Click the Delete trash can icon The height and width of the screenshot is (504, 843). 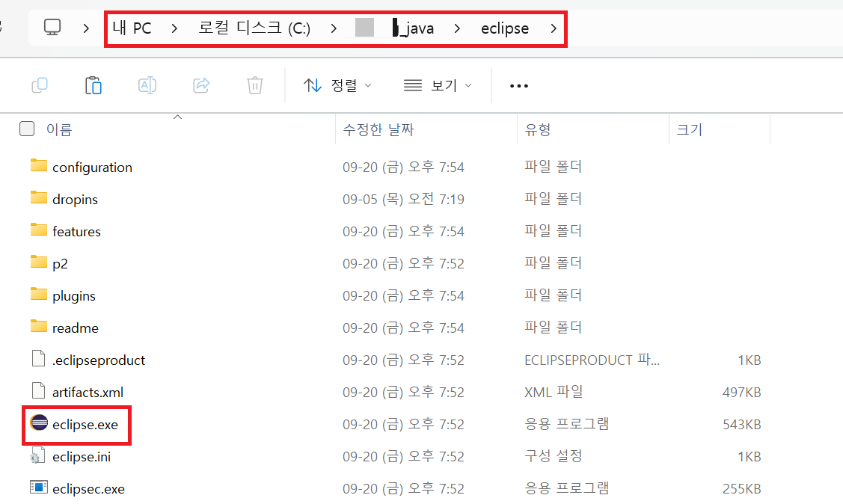point(255,85)
